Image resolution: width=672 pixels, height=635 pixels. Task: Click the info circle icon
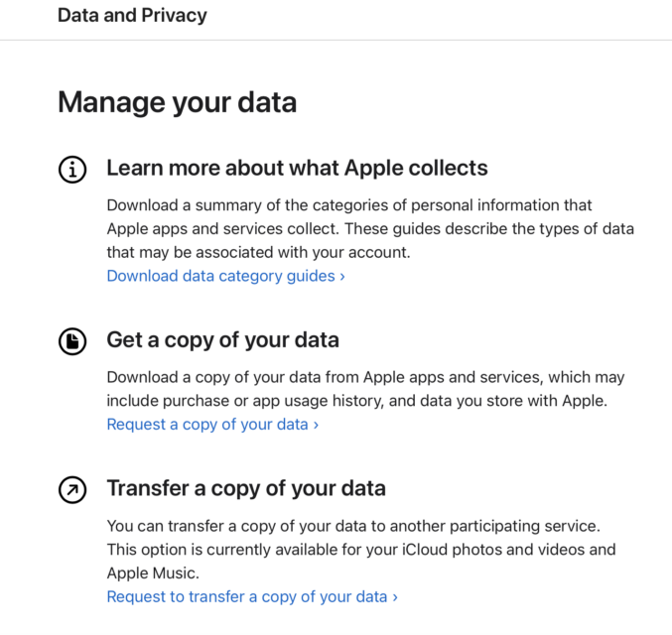72,170
